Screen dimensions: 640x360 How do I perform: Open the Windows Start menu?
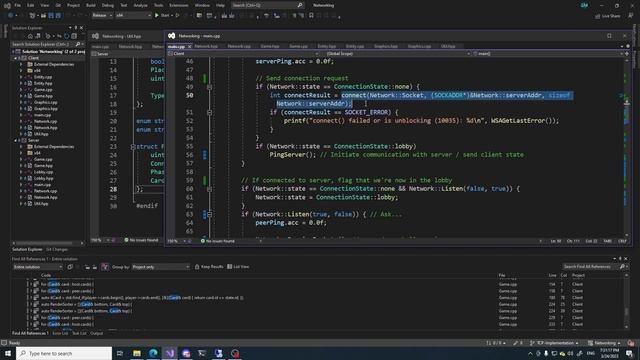8,353
